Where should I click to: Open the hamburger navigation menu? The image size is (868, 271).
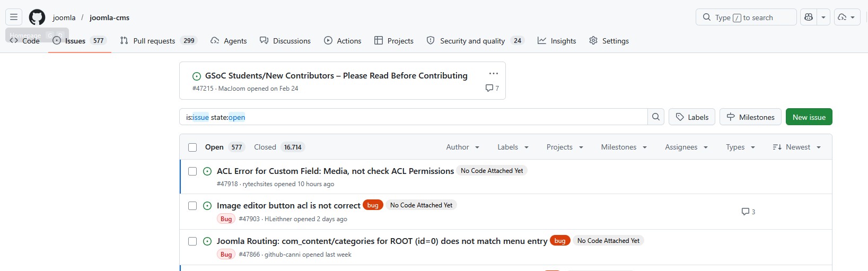14,17
